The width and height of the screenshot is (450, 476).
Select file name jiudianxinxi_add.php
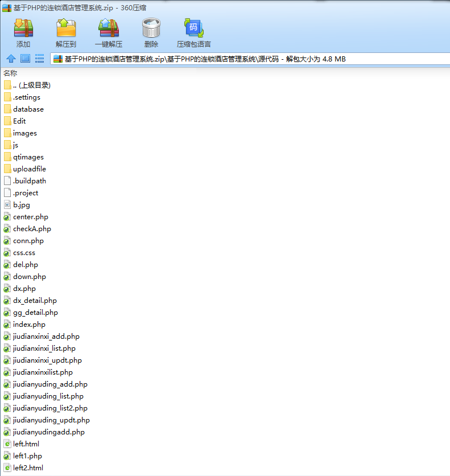(x=46, y=337)
